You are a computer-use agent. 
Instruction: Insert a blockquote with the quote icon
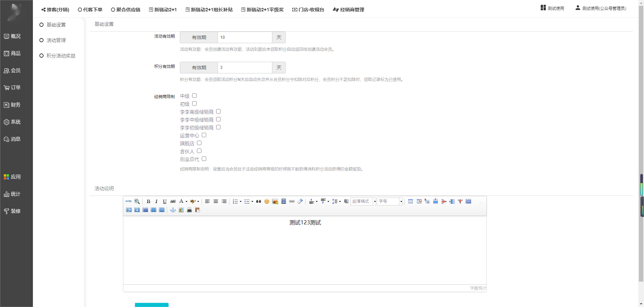pos(259,201)
